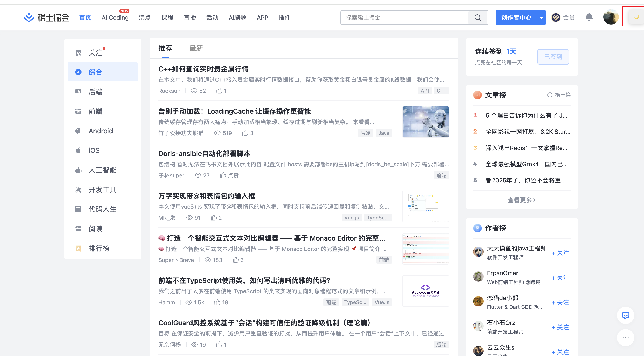Open Doris-ansible自动化部署脚本 article
Screen dimensions: 644x356
204,154
